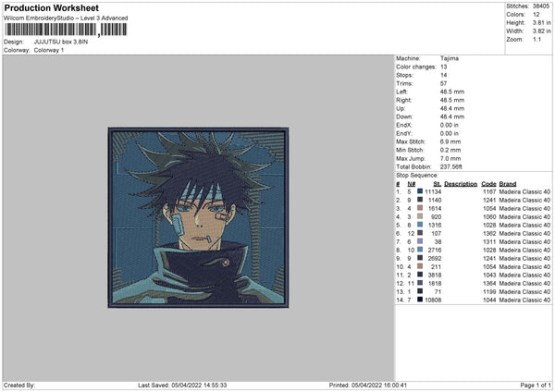Select stitch count 2692 in stop row 9
The width and height of the screenshot is (555, 392).
tap(435, 259)
